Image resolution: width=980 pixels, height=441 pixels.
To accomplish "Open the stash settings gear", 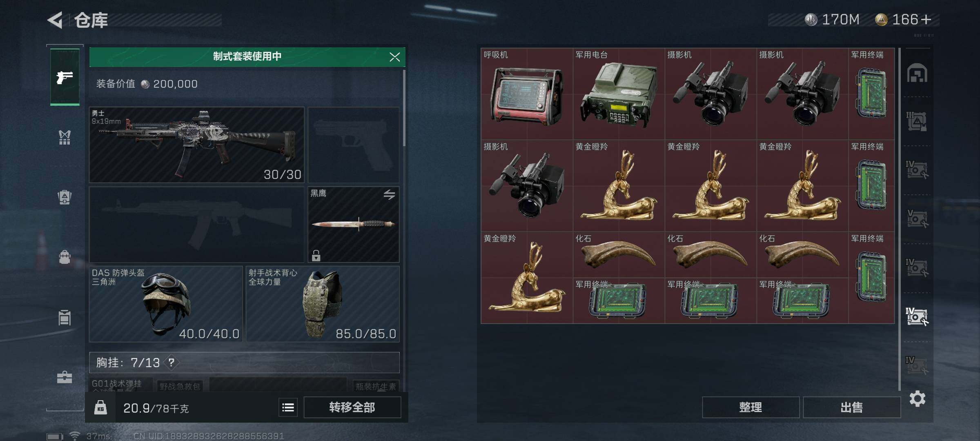I will [x=917, y=399].
